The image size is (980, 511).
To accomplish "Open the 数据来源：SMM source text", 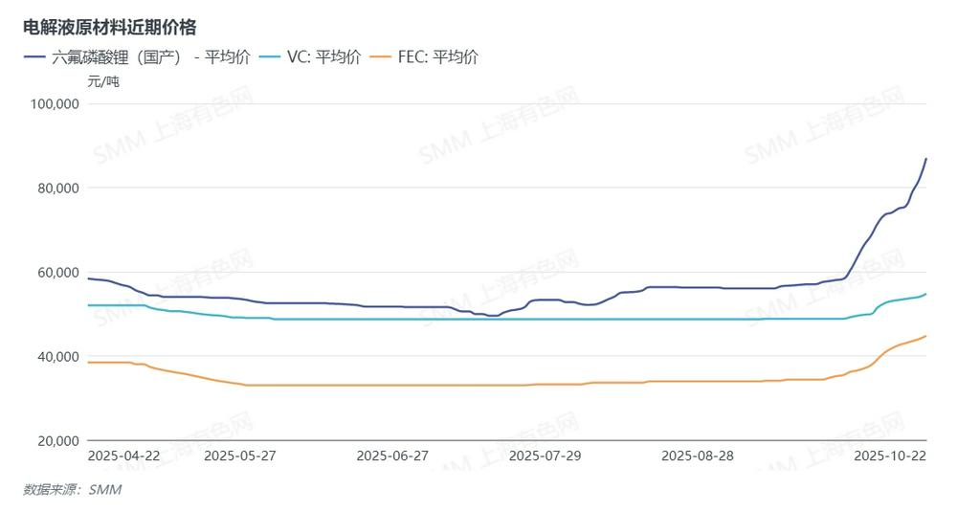I will 73,490.
